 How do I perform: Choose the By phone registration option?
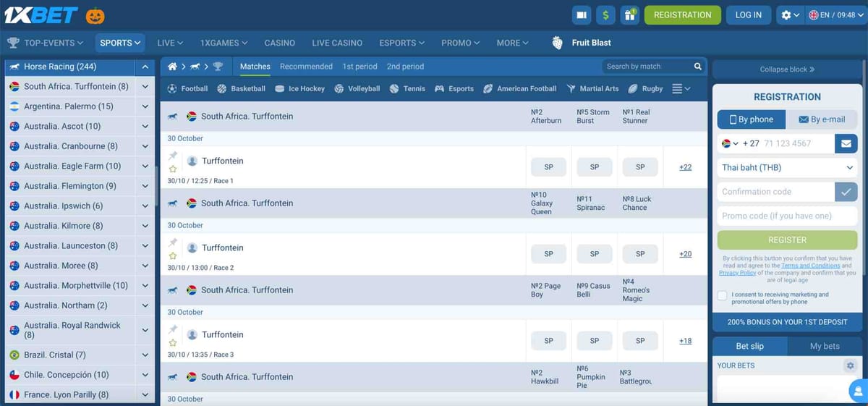tap(751, 119)
